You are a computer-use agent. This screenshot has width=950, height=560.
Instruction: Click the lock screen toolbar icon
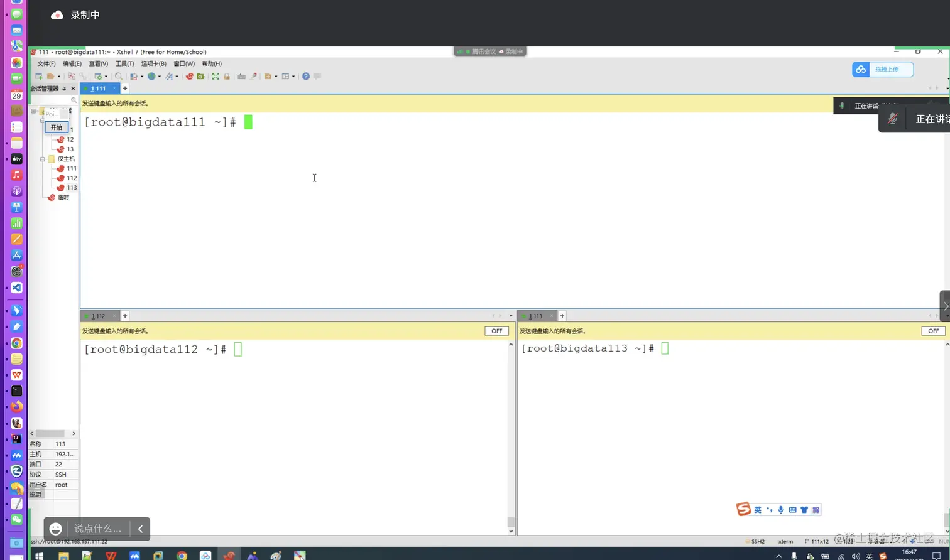tap(227, 76)
